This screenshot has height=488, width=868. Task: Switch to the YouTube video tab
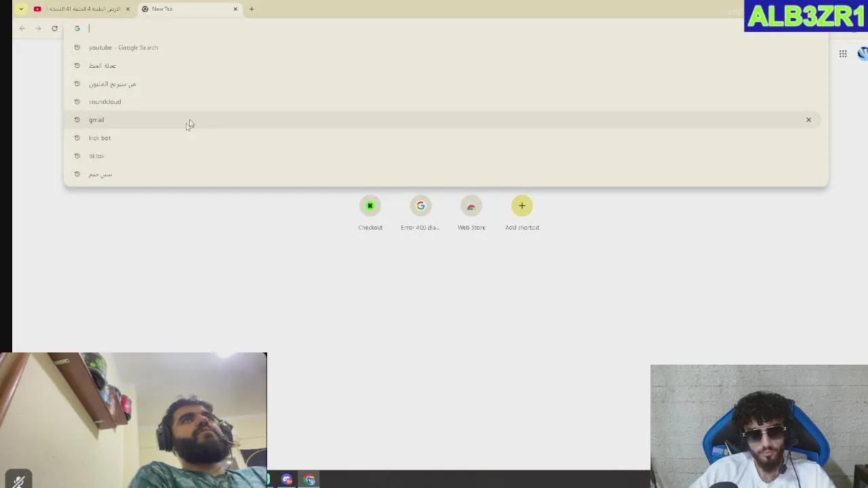82,9
